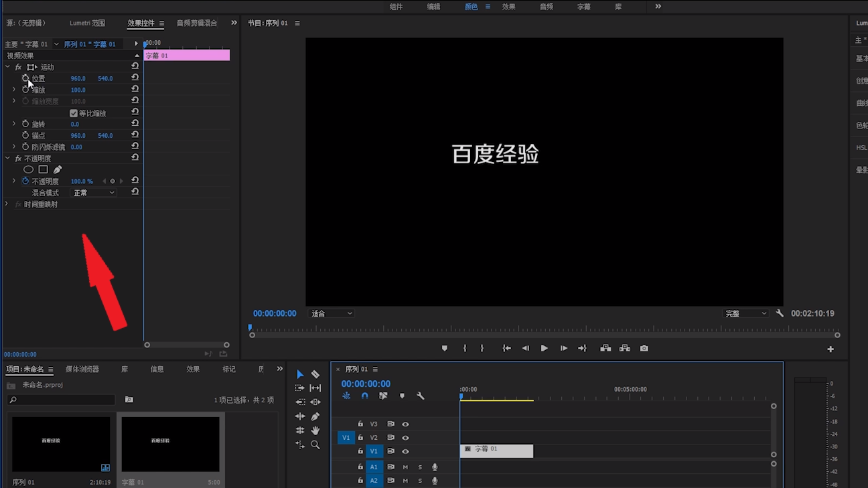Click Mark In in program monitor
The width and height of the screenshot is (868, 488).
pos(465,348)
